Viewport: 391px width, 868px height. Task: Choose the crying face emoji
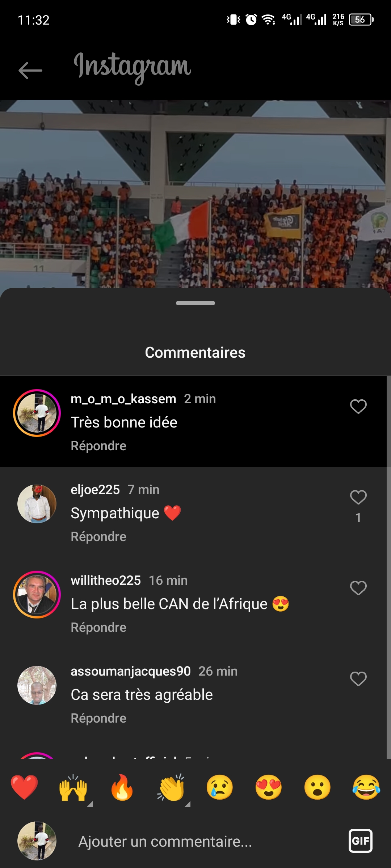click(x=219, y=788)
